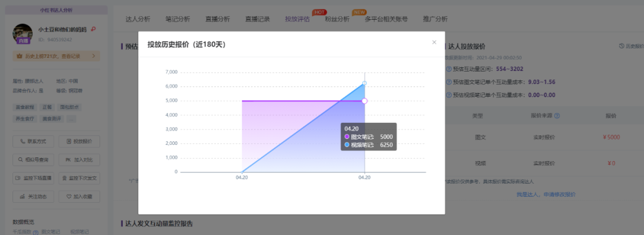Switch to the 笔记分析 tab
Viewport: 644px width, 235px height.
pyautogui.click(x=178, y=19)
